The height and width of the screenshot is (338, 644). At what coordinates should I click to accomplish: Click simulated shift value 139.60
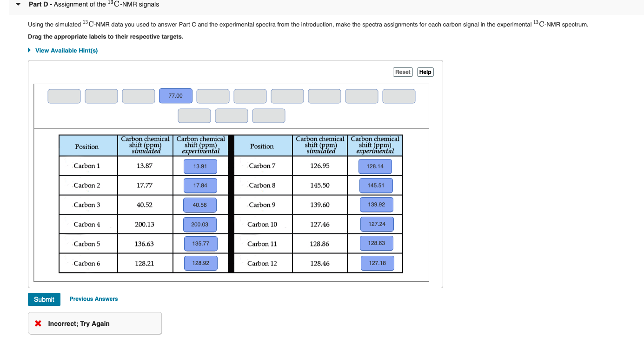320,205
